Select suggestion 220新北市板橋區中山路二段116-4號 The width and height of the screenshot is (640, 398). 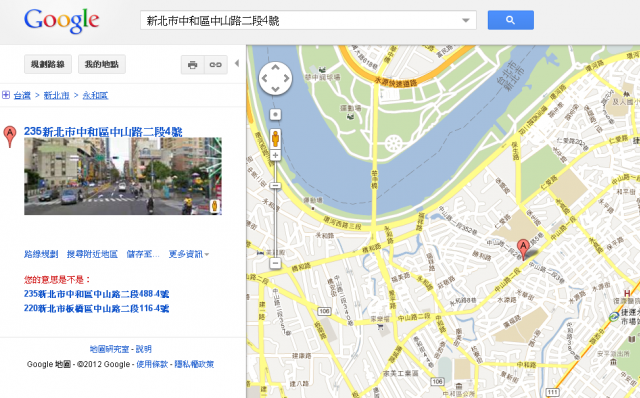[x=96, y=308]
